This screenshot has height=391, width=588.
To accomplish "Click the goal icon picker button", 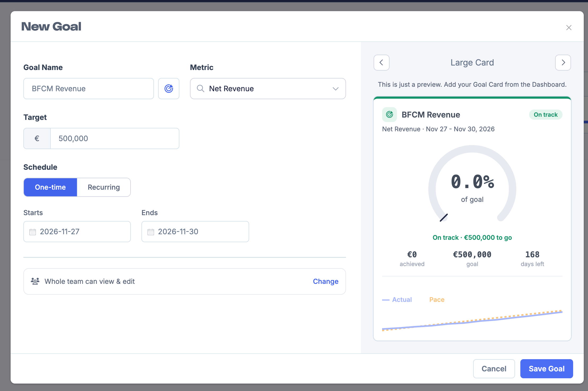I will (169, 89).
